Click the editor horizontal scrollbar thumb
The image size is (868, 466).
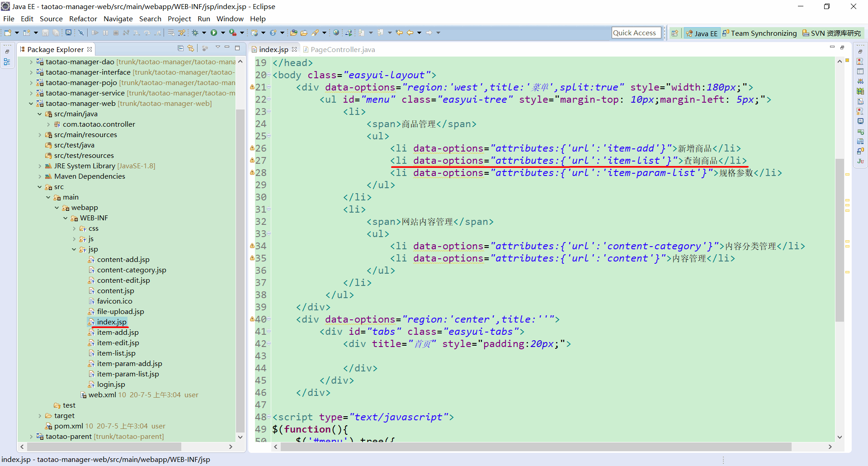tap(536, 447)
